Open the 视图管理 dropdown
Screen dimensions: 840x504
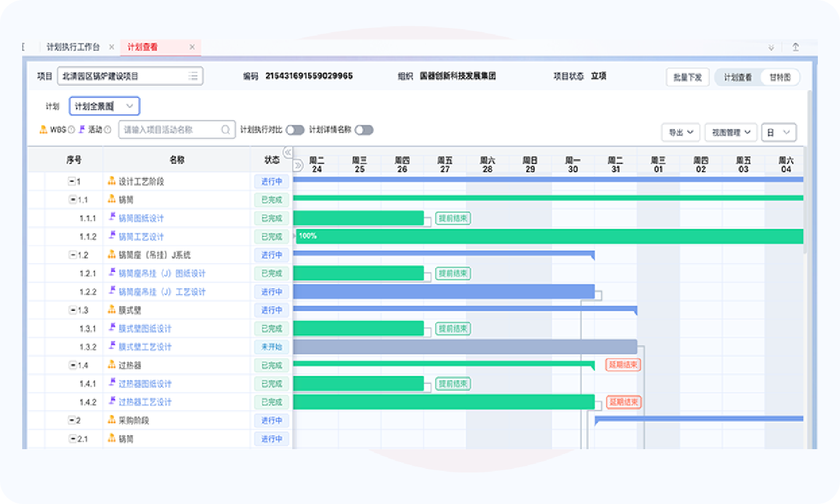[x=730, y=132]
